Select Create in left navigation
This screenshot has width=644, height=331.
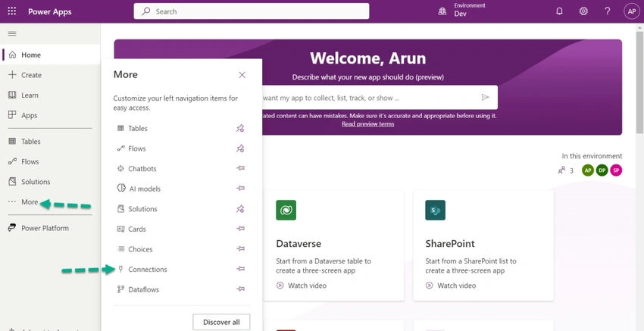click(x=50, y=75)
